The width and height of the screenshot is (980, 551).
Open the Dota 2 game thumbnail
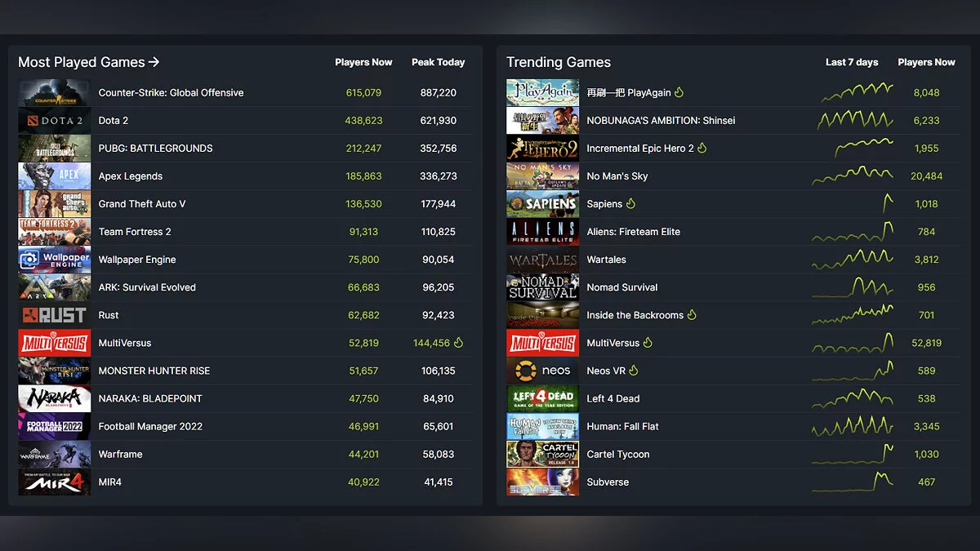tap(55, 121)
